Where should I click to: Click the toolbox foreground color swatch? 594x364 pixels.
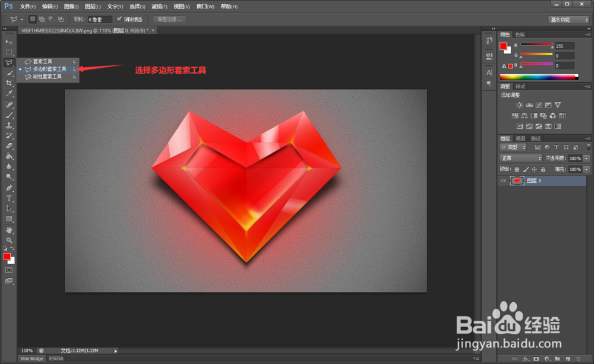(x=7, y=257)
